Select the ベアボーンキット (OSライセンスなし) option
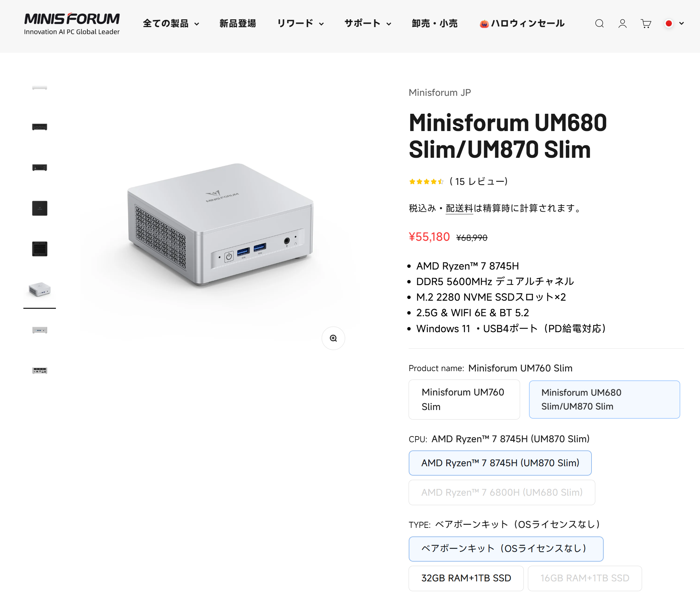700x601 pixels. (506, 549)
